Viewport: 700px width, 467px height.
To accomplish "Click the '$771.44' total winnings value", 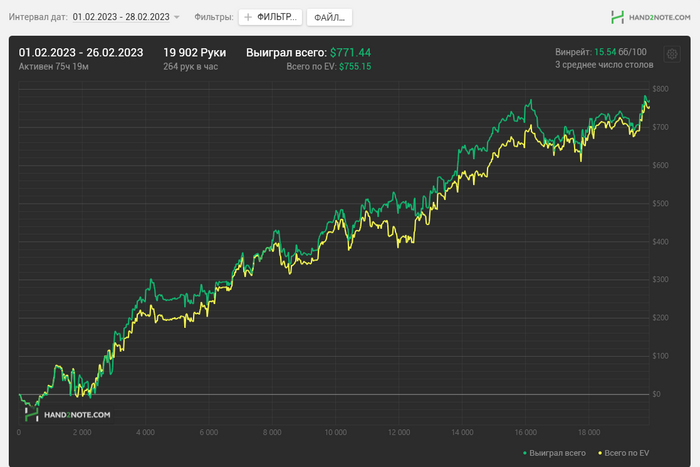I will point(350,53).
